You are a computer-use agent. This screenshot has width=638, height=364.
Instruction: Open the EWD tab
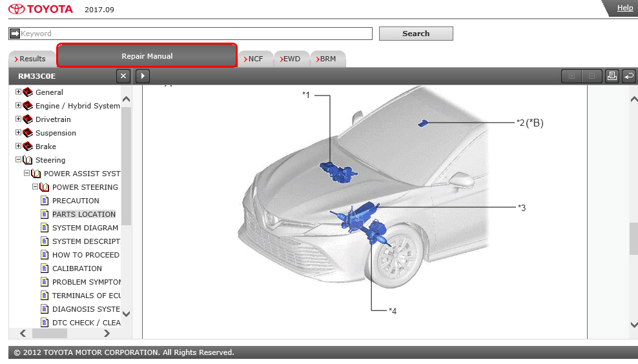coord(292,59)
